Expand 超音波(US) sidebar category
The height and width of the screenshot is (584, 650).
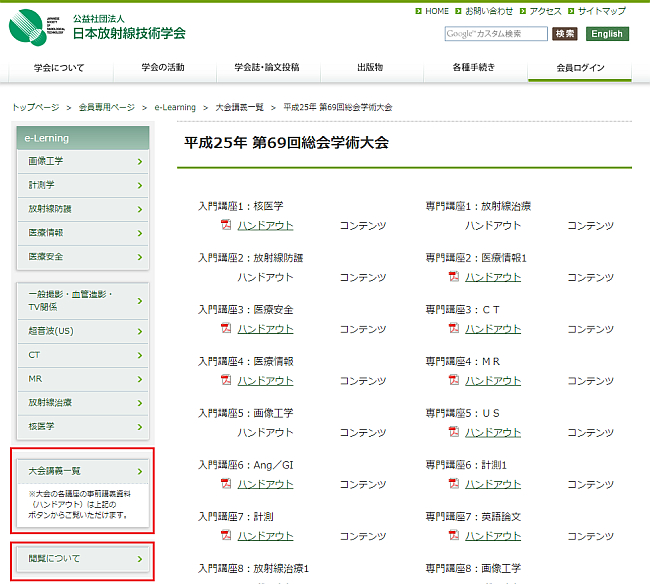(x=83, y=331)
